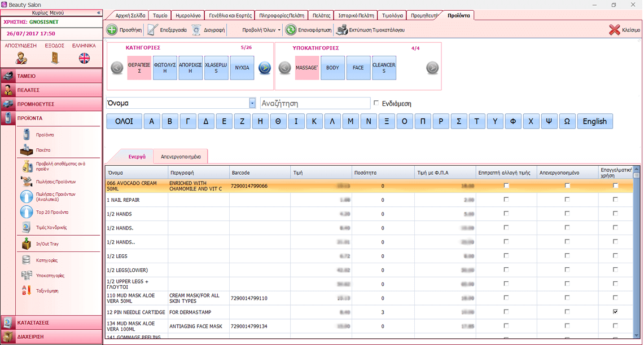Screen dimensions: 644x345
Task: Click the green Προσθήκη add icon
Action: (112, 30)
